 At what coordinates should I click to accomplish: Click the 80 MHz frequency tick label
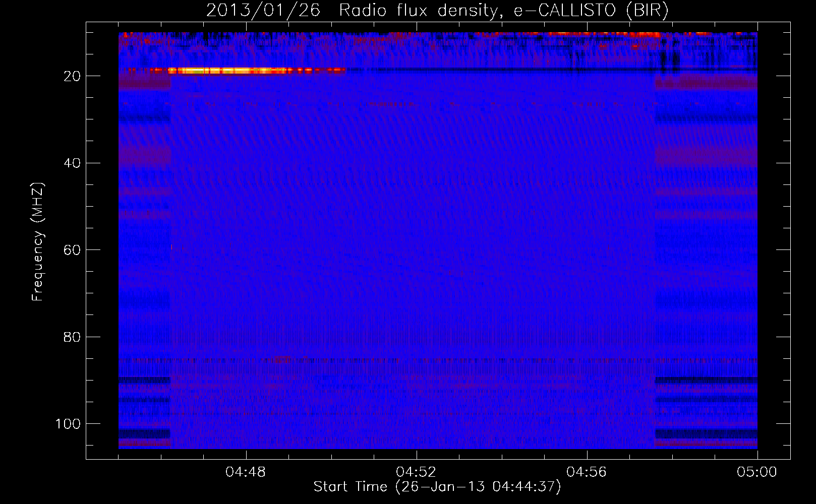tap(72, 337)
